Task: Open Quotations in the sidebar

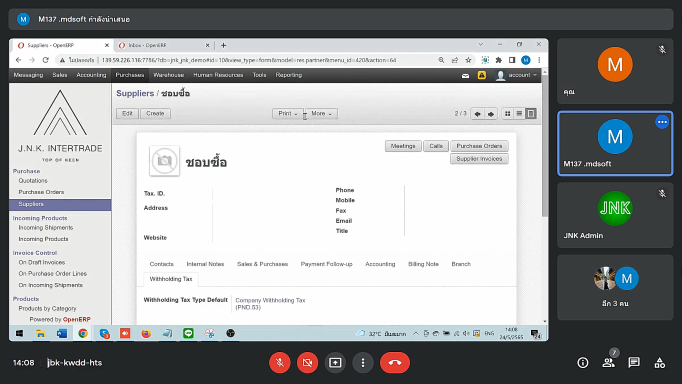Action: pyautogui.click(x=33, y=180)
